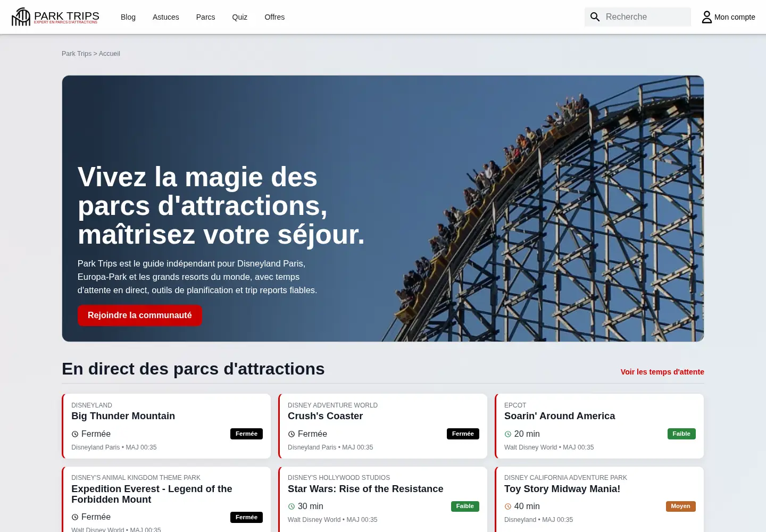Follow the Voir les temps d'attente link

(662, 372)
